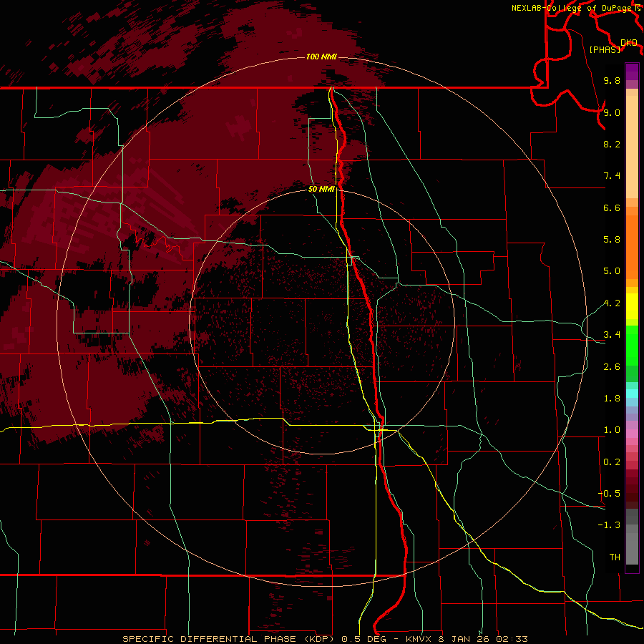Image resolution: width=644 pixels, height=644 pixels.
Task: Click the 5.0 value on color scale
Action: click(612, 271)
